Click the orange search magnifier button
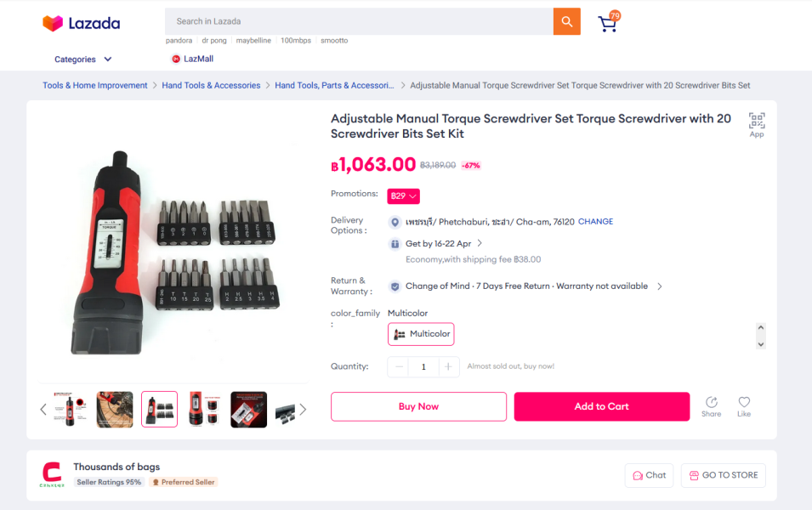This screenshot has width=812, height=510. tap(566, 21)
